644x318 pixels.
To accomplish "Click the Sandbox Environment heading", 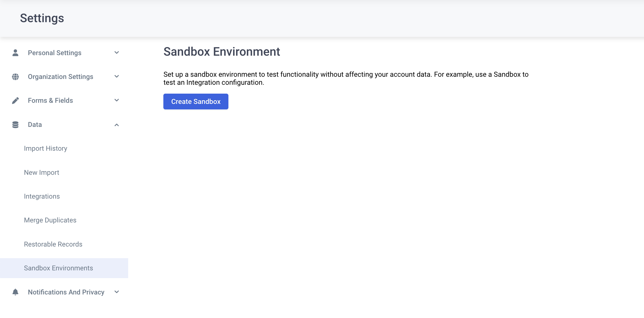I will pyautogui.click(x=222, y=52).
